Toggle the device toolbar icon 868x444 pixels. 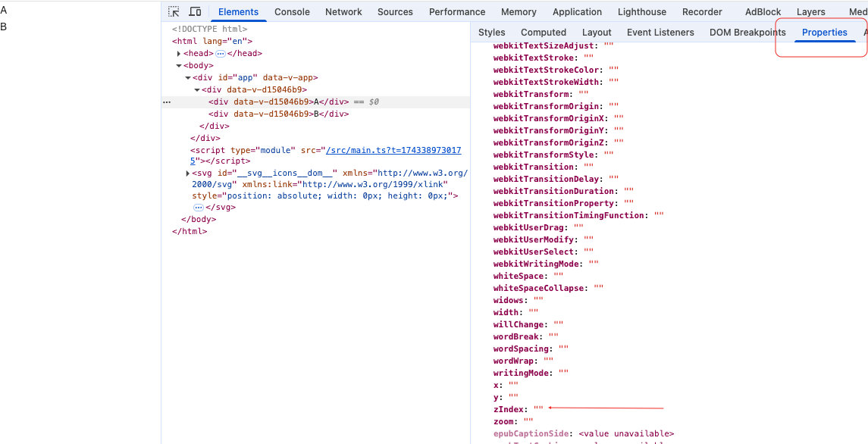pos(195,11)
